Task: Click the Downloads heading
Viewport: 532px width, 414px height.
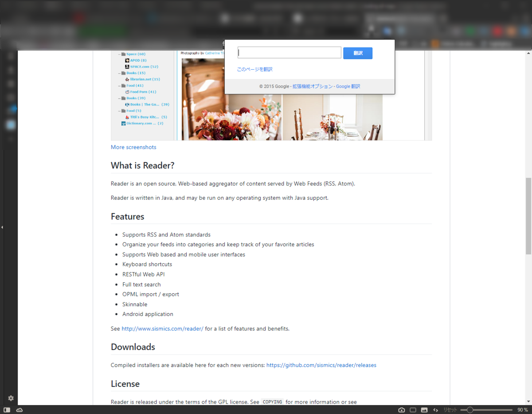Action: (133, 347)
